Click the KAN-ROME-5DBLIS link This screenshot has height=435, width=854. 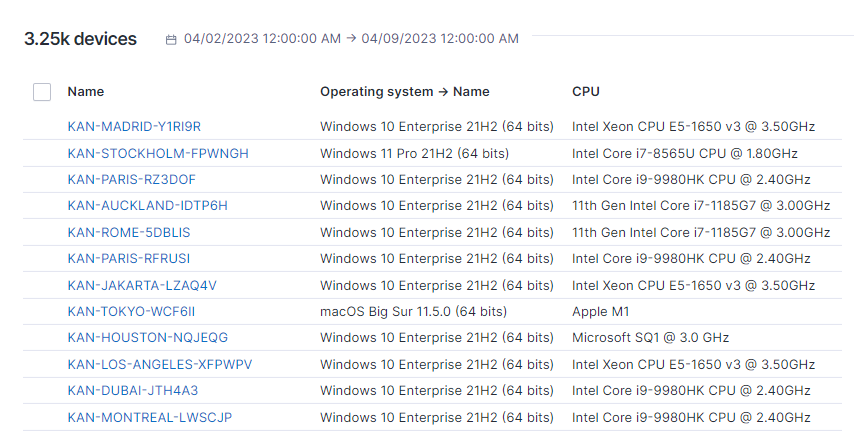129,233
